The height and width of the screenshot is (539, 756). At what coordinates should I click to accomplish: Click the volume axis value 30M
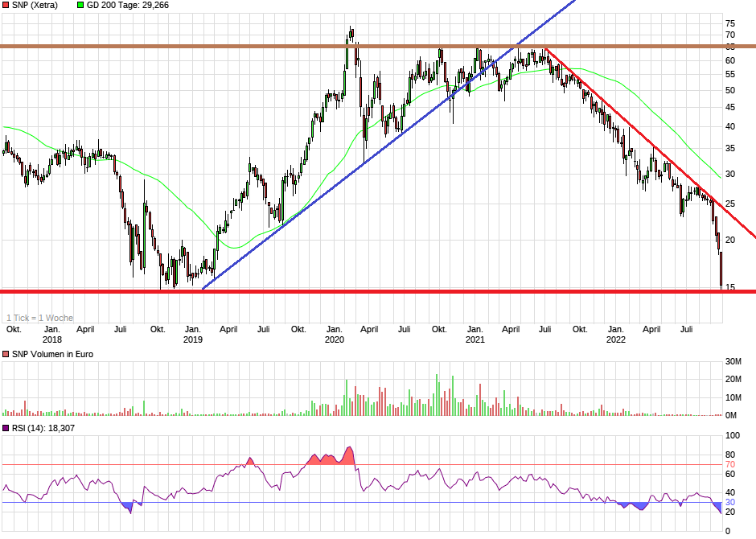point(733,361)
